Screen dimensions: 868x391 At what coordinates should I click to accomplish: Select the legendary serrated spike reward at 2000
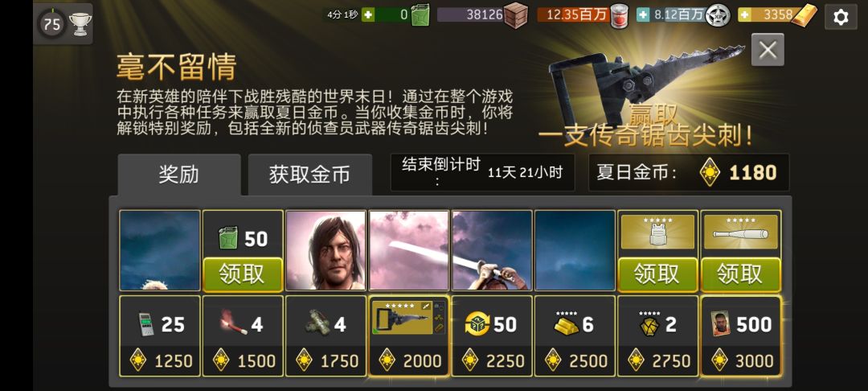pos(408,335)
